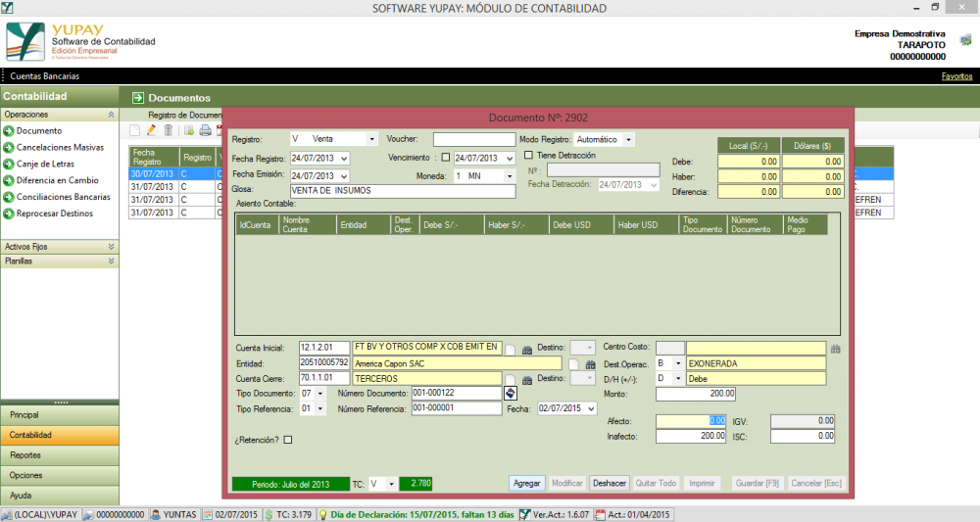Click into the Glosa text field
980x522 pixels.
click(403, 191)
